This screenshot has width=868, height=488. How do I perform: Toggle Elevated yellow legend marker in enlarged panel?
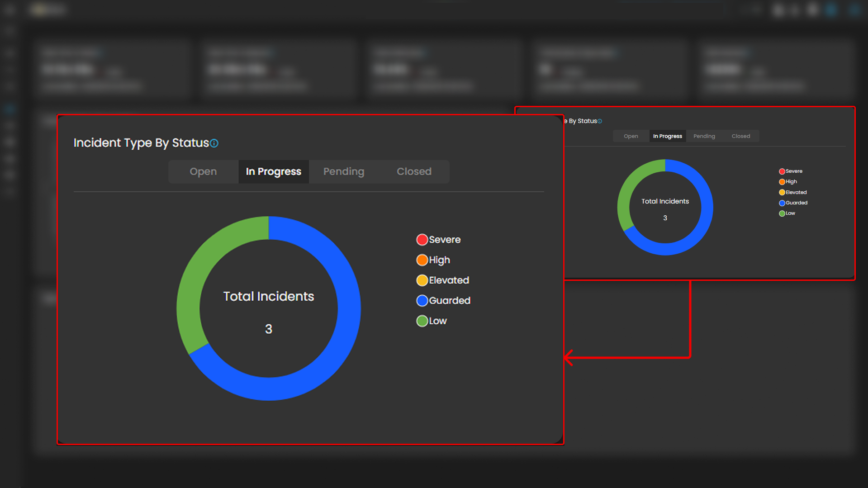tap(422, 280)
